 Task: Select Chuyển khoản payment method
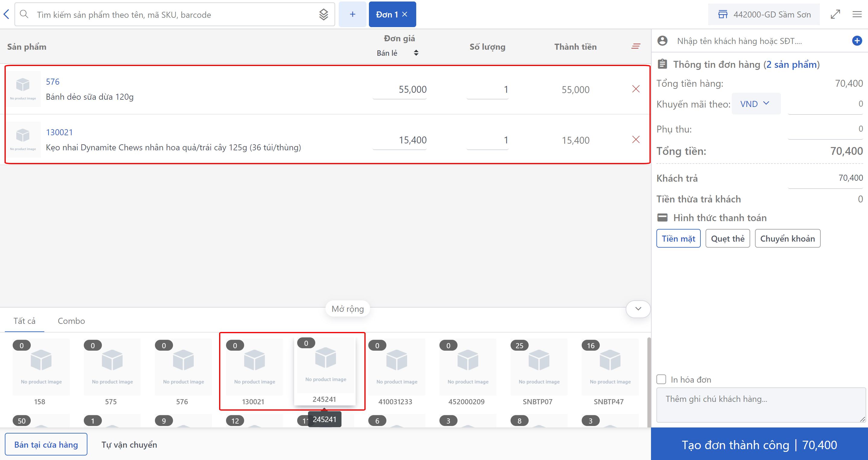click(x=787, y=238)
